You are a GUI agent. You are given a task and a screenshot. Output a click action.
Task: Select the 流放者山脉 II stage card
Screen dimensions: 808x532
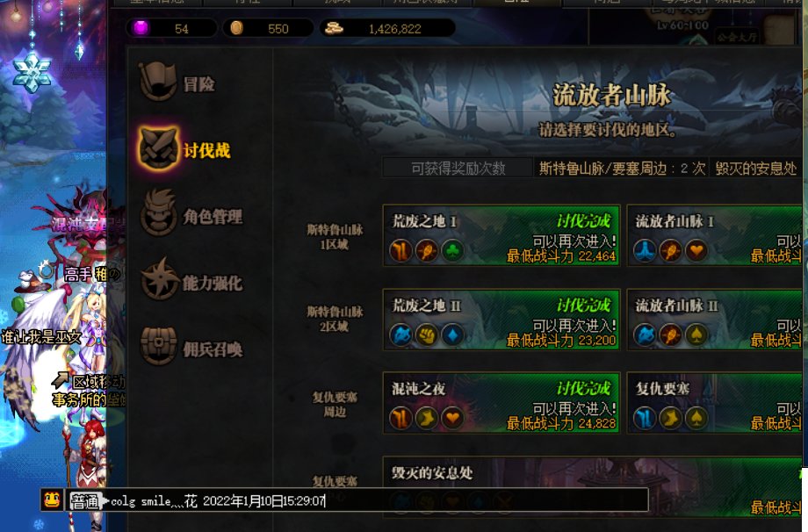[715, 320]
